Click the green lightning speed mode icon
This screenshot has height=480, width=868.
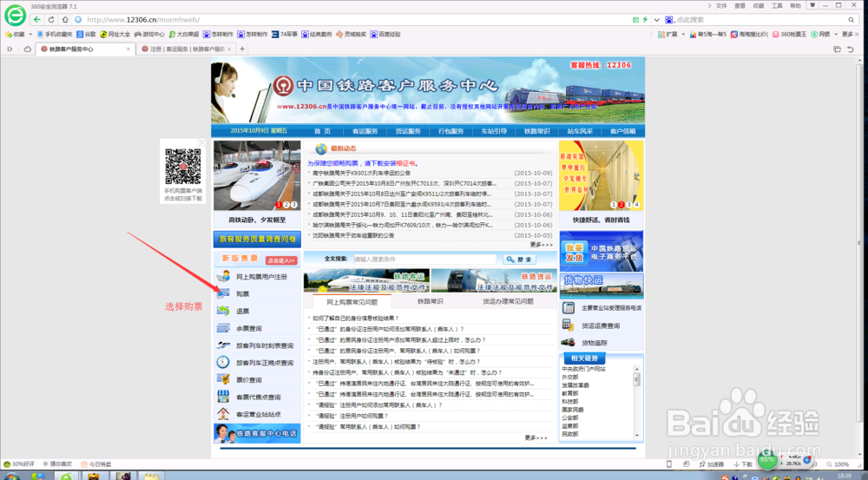[x=645, y=19]
